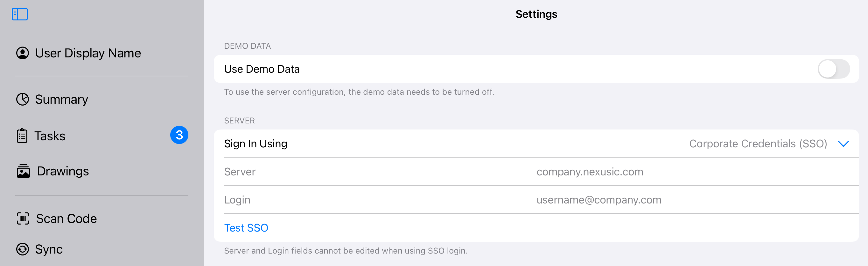Viewport: 868px width, 266px height.
Task: Click the Tasks badge showing 3
Action: [179, 135]
